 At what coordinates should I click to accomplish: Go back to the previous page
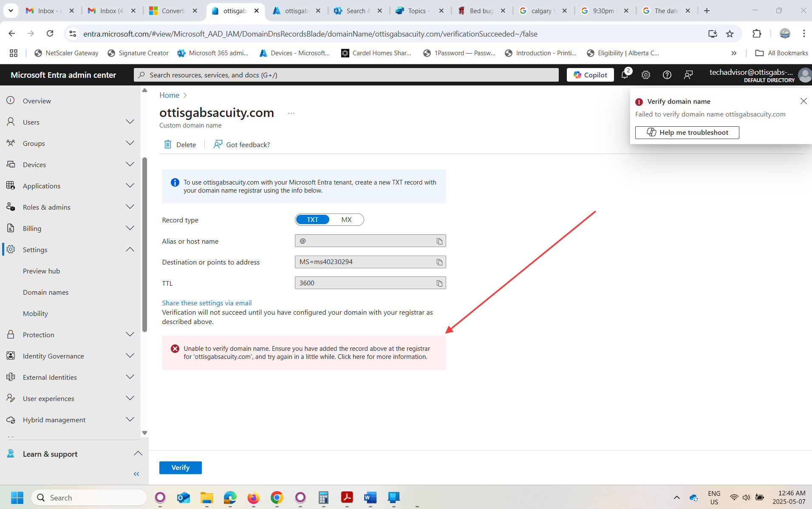click(x=12, y=34)
